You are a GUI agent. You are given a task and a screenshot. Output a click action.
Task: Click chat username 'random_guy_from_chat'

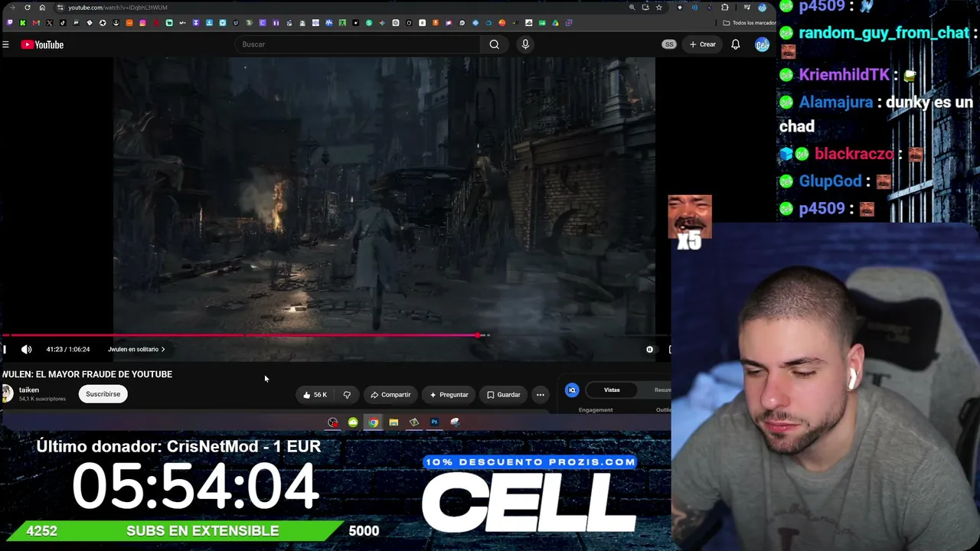[884, 33]
